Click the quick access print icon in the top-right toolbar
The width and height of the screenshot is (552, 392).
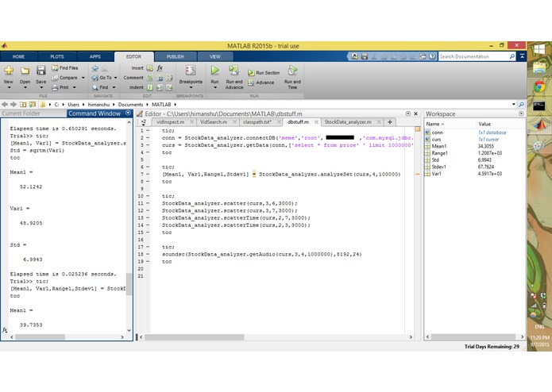pyautogui.click(x=423, y=56)
